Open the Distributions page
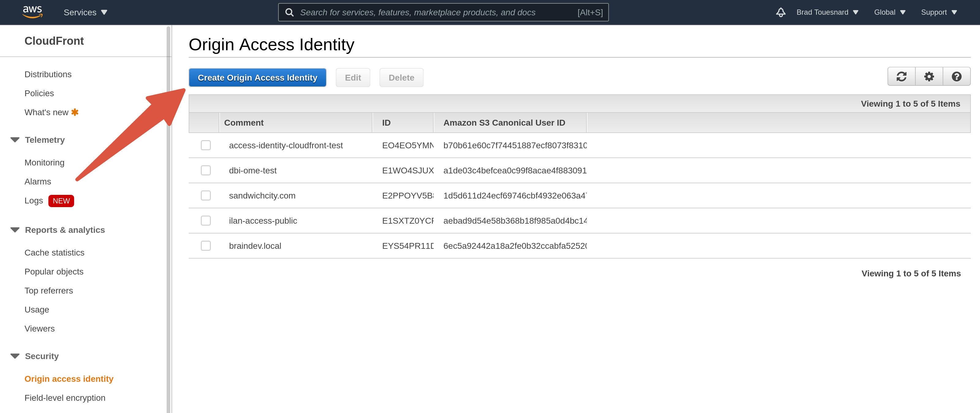 (x=48, y=74)
